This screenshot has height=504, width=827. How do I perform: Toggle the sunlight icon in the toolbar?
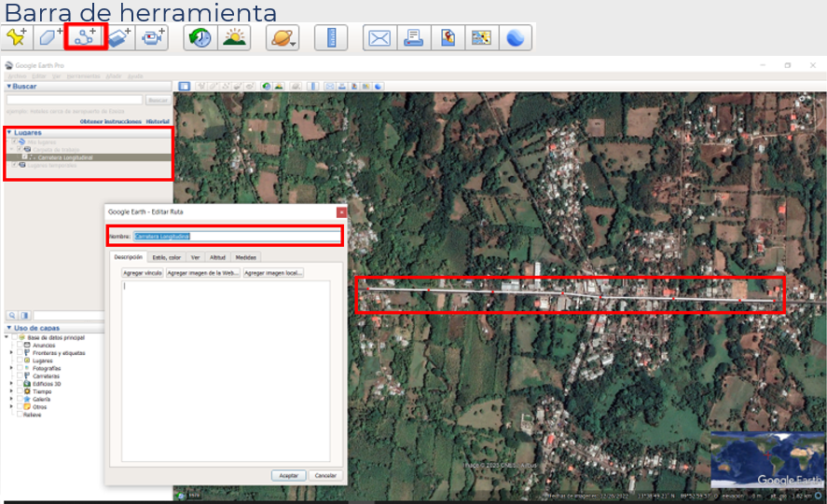pos(235,38)
